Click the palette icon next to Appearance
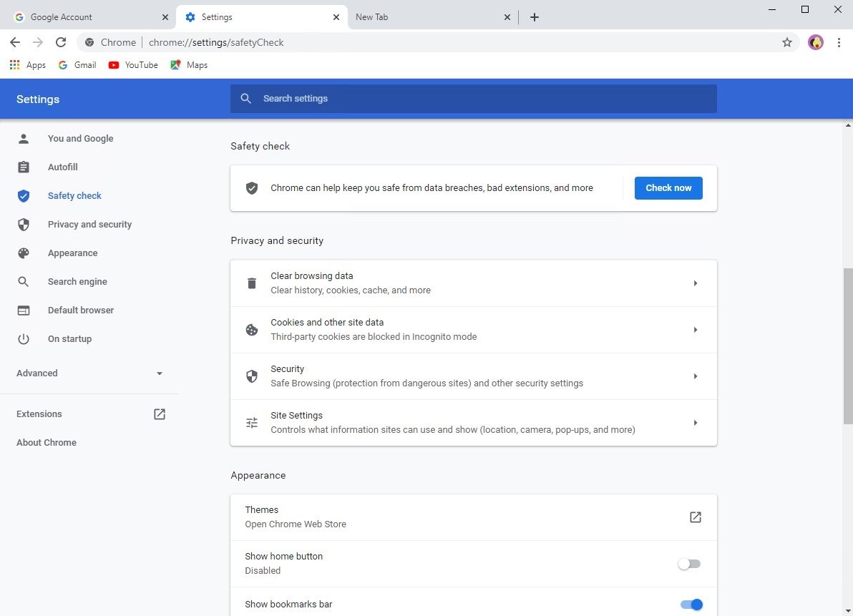 pyautogui.click(x=24, y=253)
